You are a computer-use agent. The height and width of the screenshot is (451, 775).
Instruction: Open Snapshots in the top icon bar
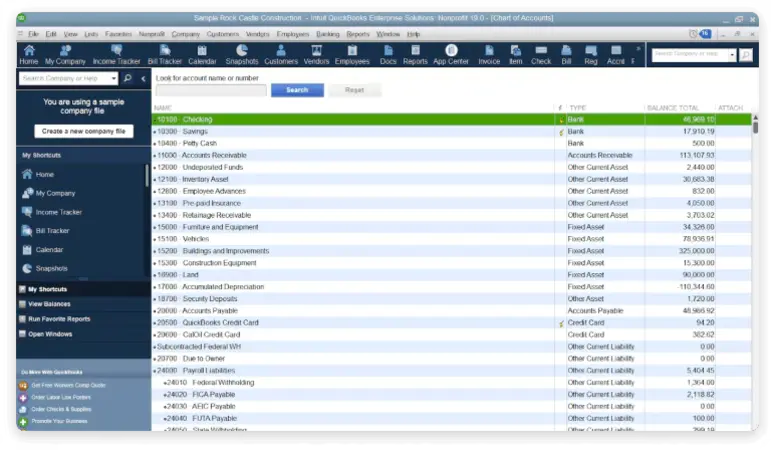click(x=242, y=54)
